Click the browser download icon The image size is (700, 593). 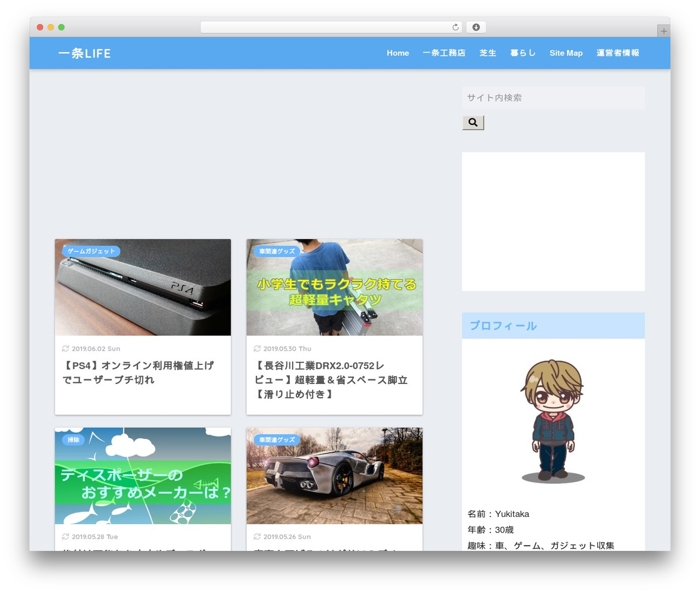[476, 27]
